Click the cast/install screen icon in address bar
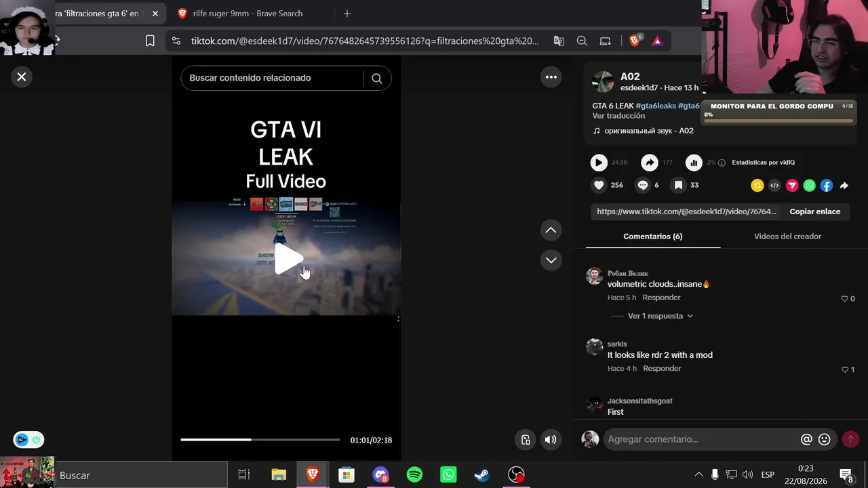This screenshot has width=868, height=488. coord(606,41)
